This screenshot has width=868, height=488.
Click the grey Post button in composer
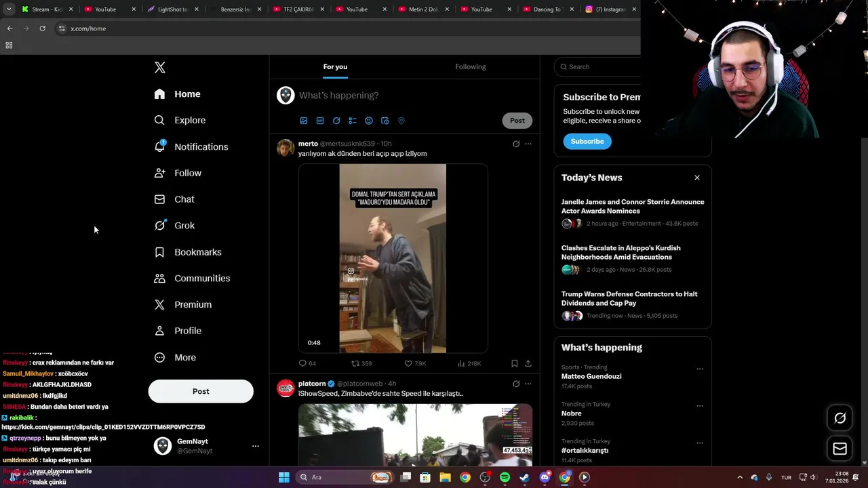click(x=517, y=121)
